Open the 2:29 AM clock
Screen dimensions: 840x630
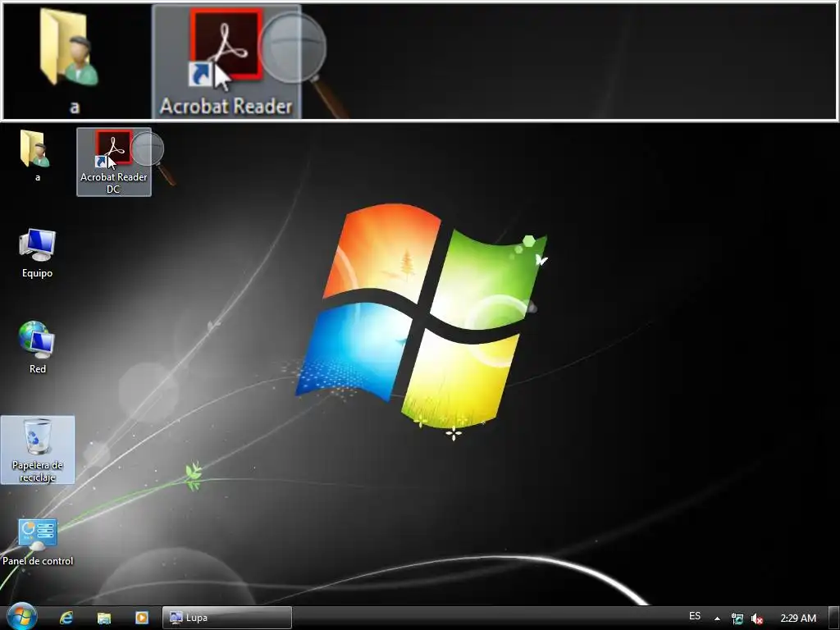pos(798,619)
